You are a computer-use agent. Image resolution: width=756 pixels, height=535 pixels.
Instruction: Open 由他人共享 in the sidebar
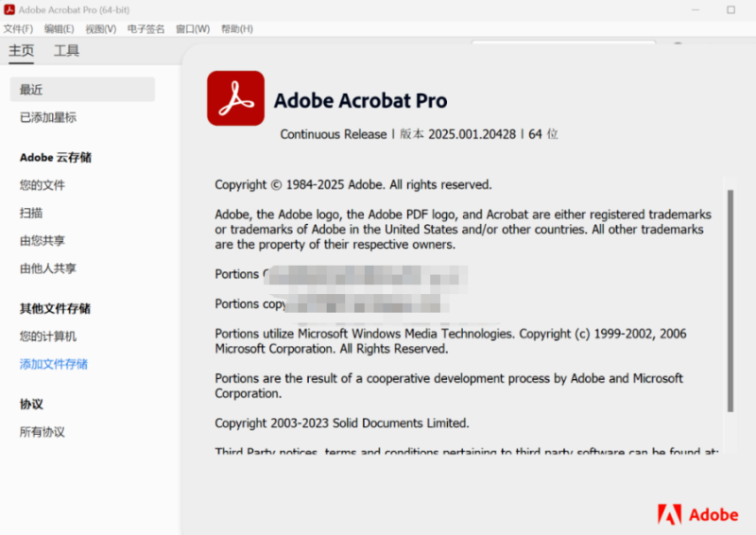point(48,268)
